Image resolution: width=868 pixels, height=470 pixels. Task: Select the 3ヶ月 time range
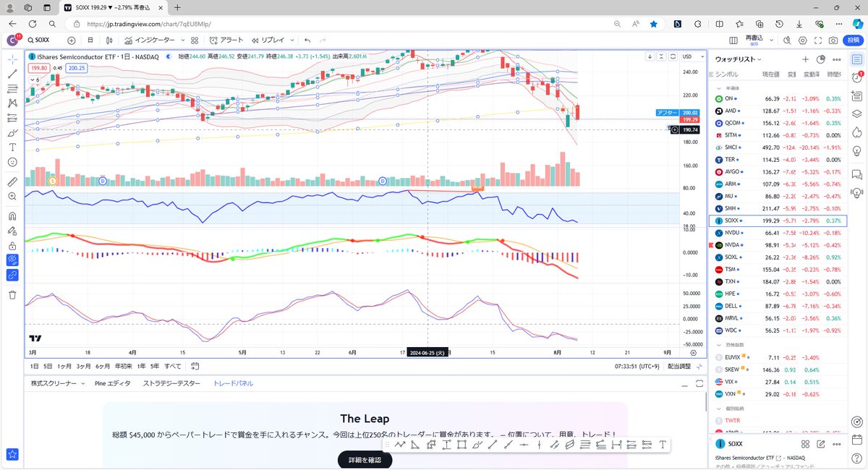[x=84, y=366]
